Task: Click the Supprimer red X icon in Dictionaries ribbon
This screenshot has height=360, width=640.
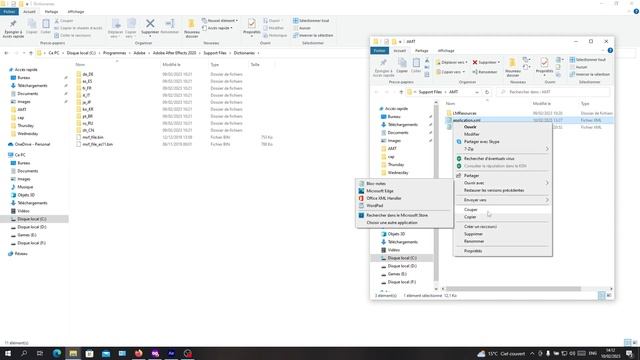Action: point(150,24)
